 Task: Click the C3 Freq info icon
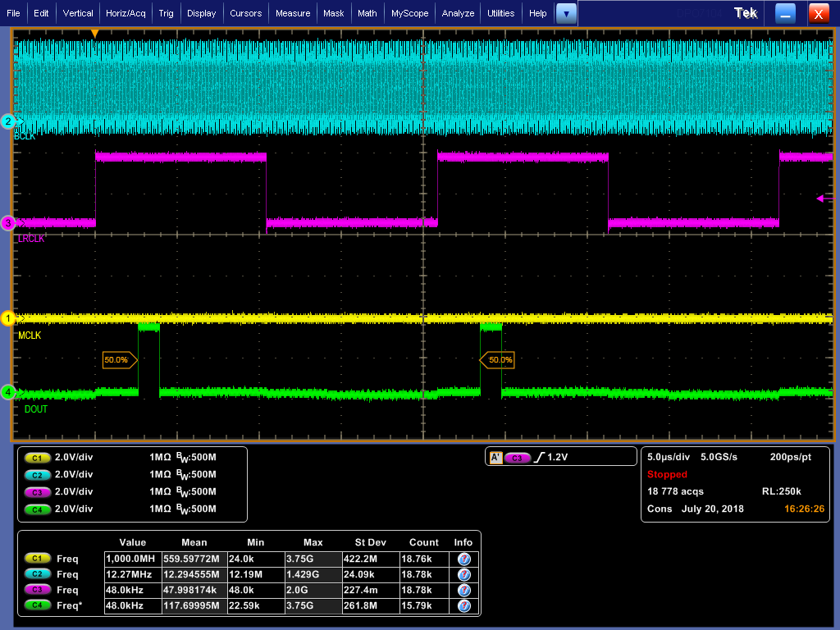[x=463, y=590]
